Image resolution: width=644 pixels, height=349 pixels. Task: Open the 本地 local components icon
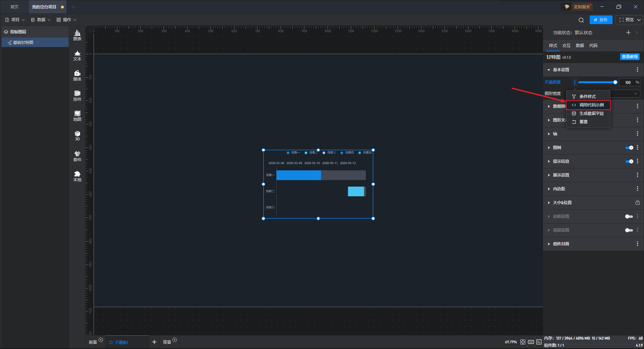click(77, 176)
